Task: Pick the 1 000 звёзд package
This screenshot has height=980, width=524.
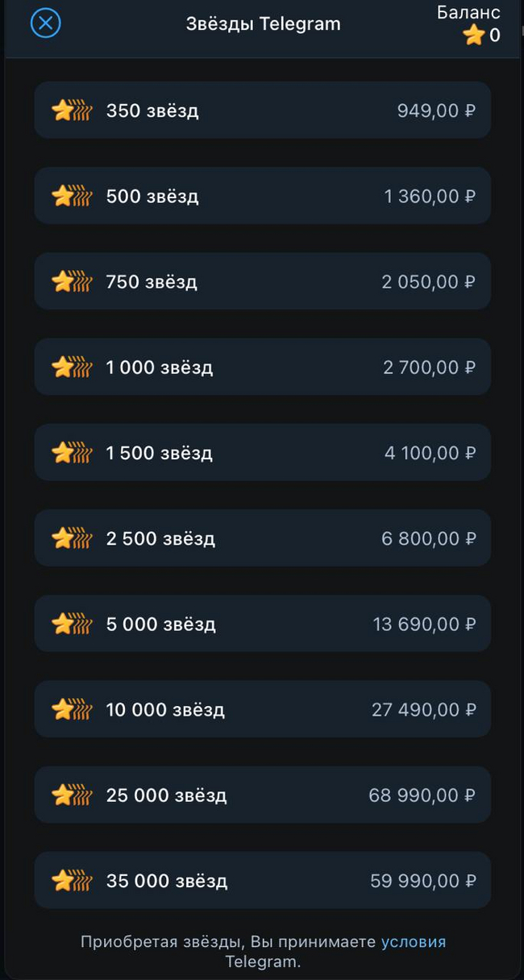Action: (262, 367)
